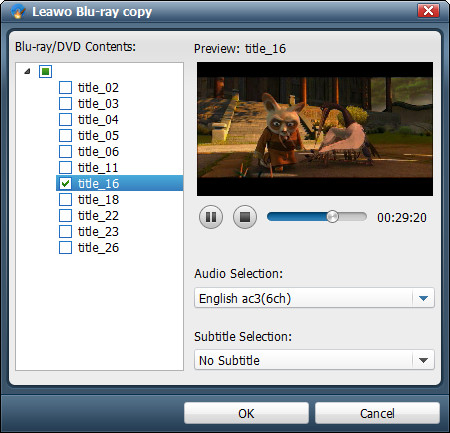Viewport: 450px width, 433px height.
Task: Stop the preview playback
Action: click(x=245, y=217)
